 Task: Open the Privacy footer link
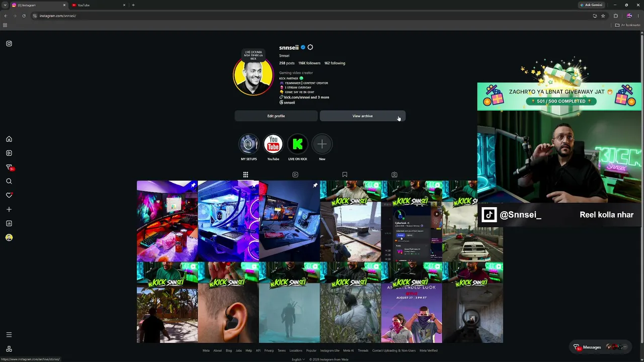click(x=269, y=350)
